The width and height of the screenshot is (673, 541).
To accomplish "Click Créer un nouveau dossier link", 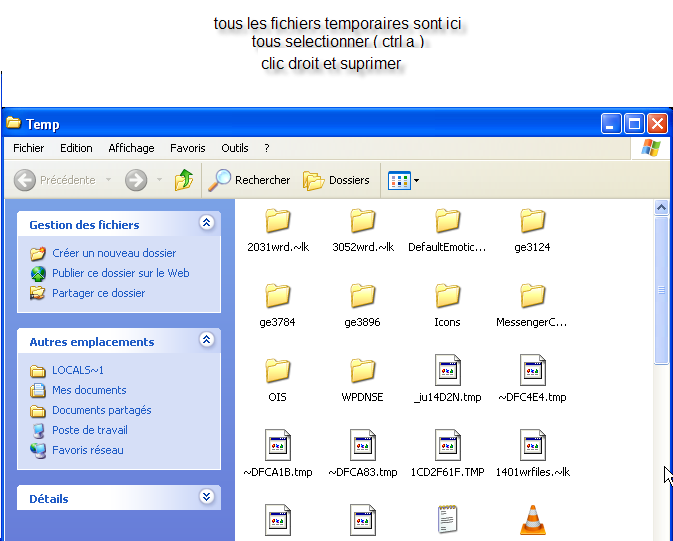I will 113,253.
